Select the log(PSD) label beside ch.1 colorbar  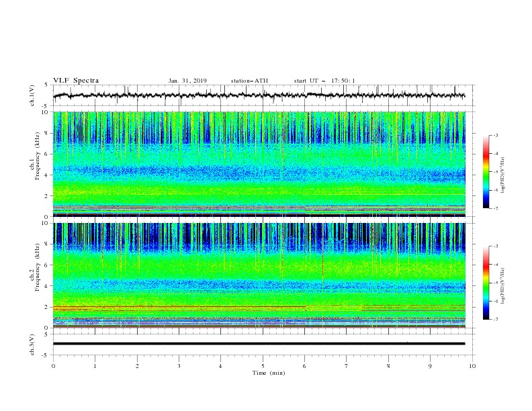click(502, 175)
